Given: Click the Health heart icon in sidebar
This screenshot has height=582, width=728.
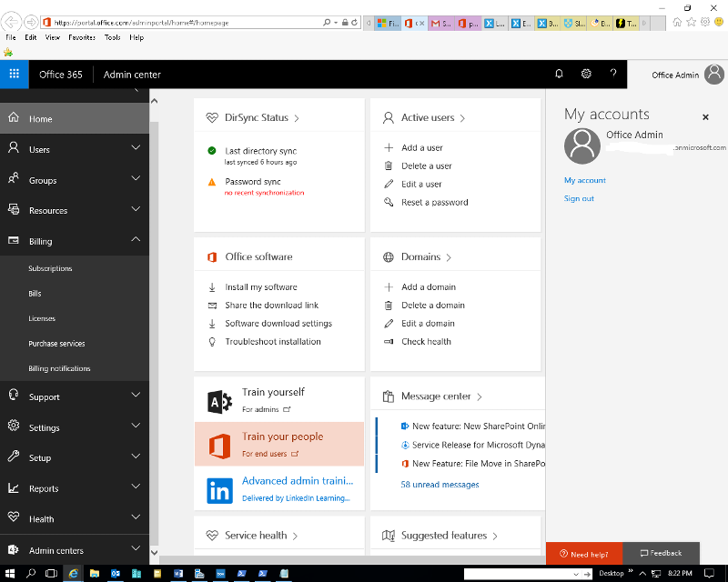Looking at the screenshot, I should (14, 517).
